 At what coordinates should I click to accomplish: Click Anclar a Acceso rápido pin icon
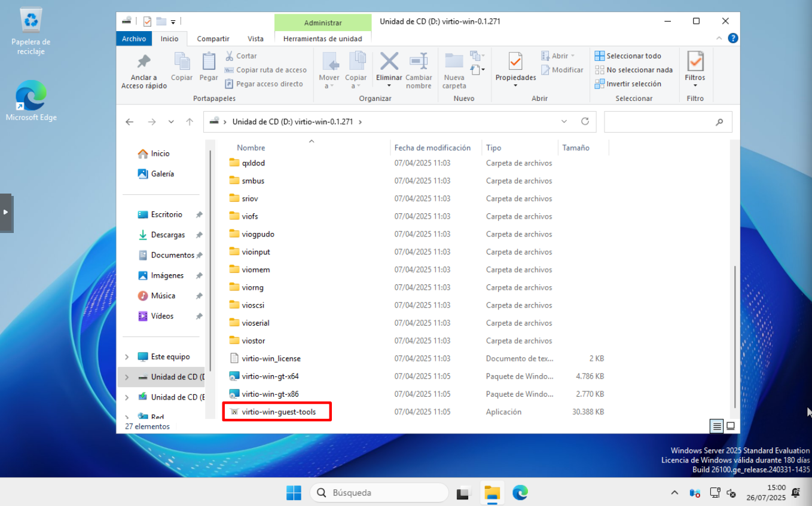pyautogui.click(x=144, y=62)
